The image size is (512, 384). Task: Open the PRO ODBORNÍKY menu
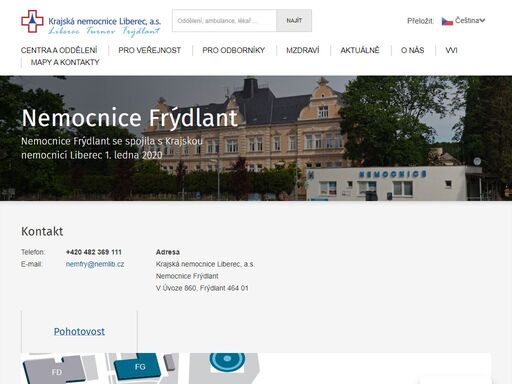pos(234,50)
